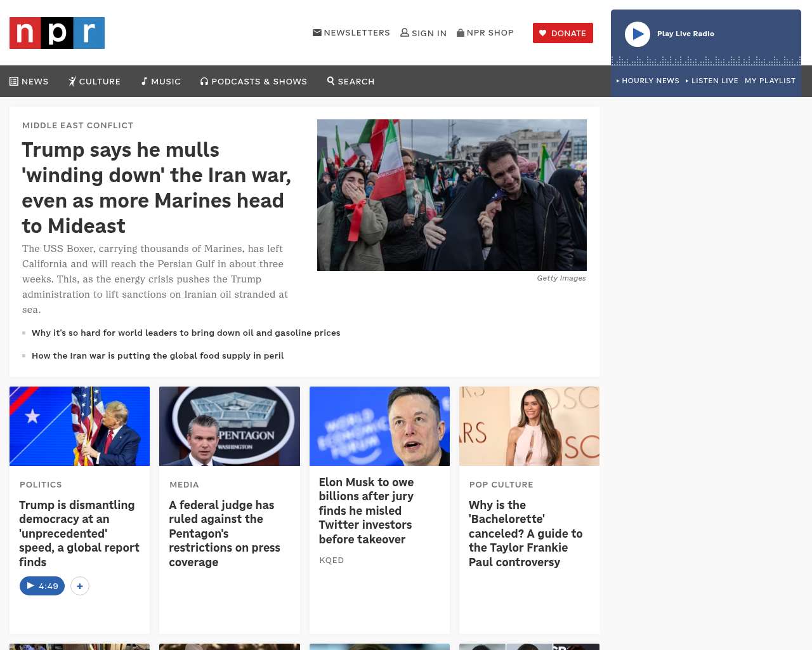The width and height of the screenshot is (812, 650).
Task: Expand the Listen Live option
Action: (x=712, y=81)
